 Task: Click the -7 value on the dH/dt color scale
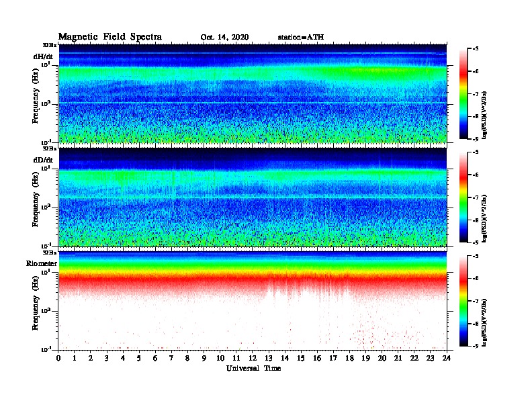click(476, 94)
